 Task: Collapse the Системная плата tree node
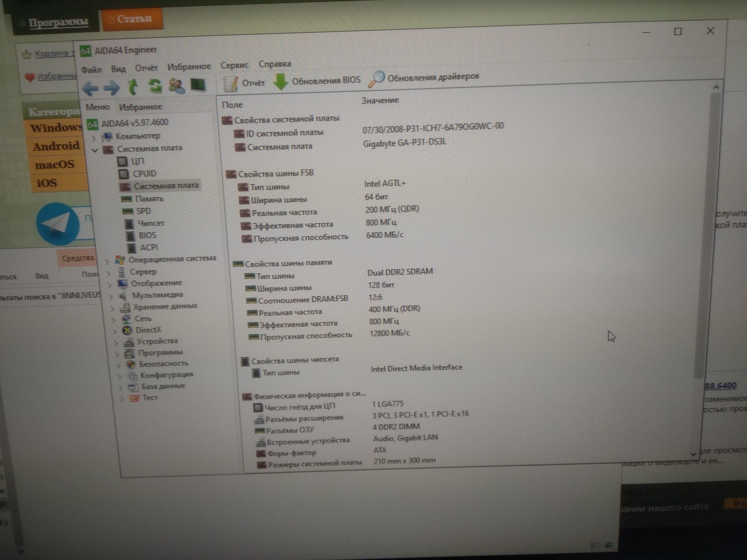click(x=95, y=150)
